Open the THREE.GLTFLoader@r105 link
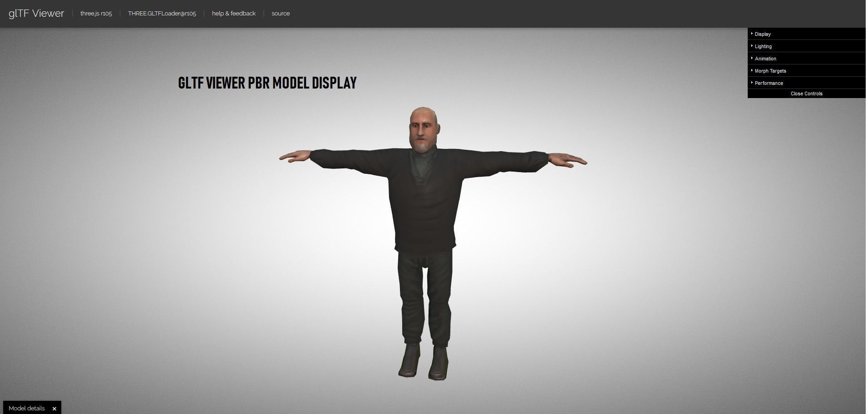868x414 pixels. 162,14
